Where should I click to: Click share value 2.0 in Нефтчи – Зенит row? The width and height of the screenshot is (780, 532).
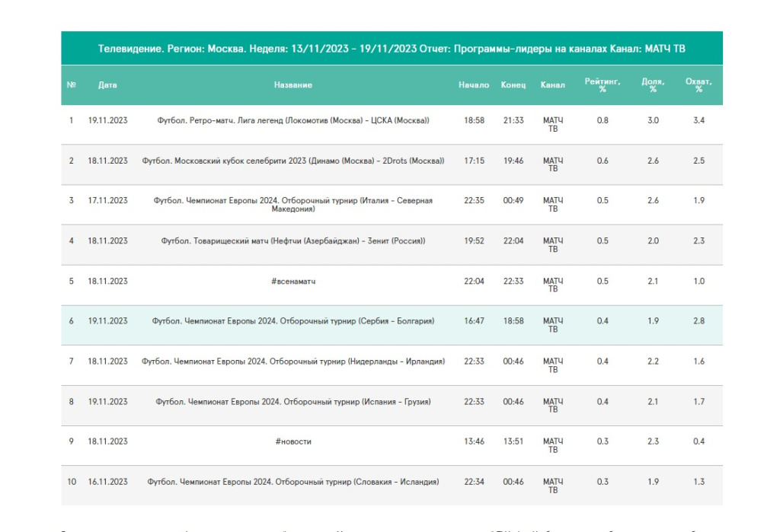pos(653,241)
